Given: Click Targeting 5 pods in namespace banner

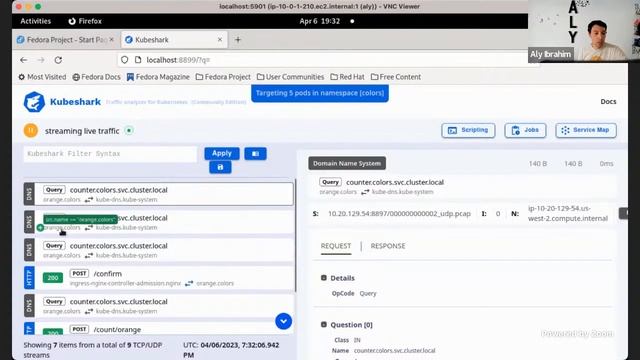Looking at the screenshot, I should (320, 93).
